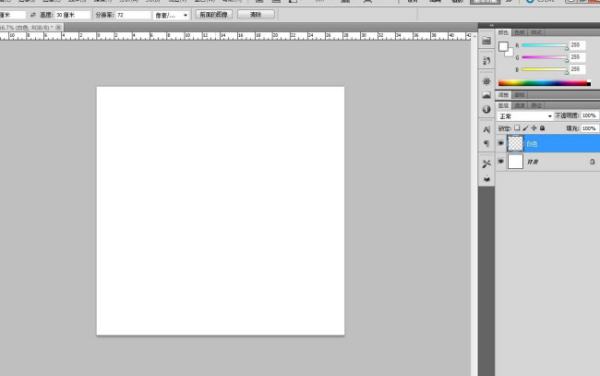Hide the selected top layer via eye
This screenshot has height=376, width=600.
click(x=501, y=143)
